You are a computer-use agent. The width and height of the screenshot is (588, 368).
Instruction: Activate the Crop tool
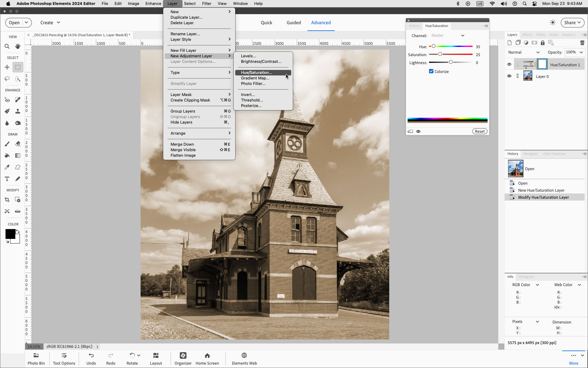click(x=7, y=200)
